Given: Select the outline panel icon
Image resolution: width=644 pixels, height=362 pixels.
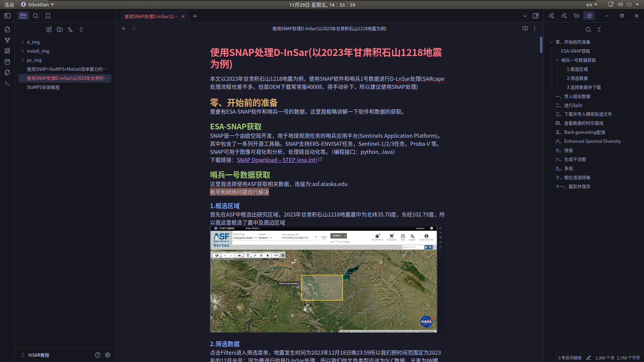Looking at the screenshot, I should pyautogui.click(x=589, y=16).
